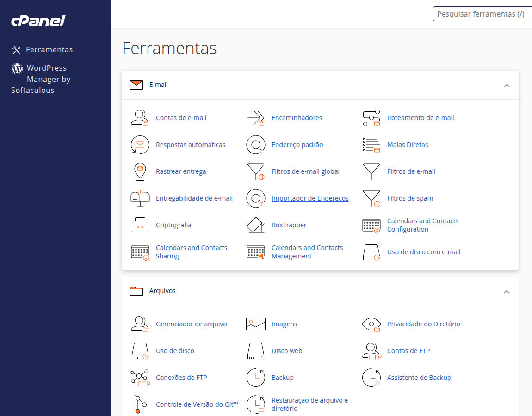Open the Privacidade do Diretório eye icon
This screenshot has height=416, width=532.
371,324
